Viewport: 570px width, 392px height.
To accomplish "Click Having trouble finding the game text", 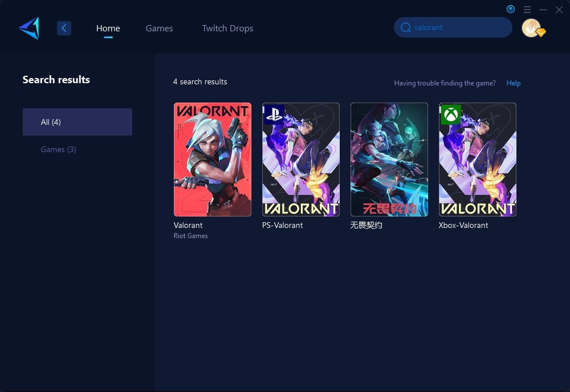I will click(445, 83).
